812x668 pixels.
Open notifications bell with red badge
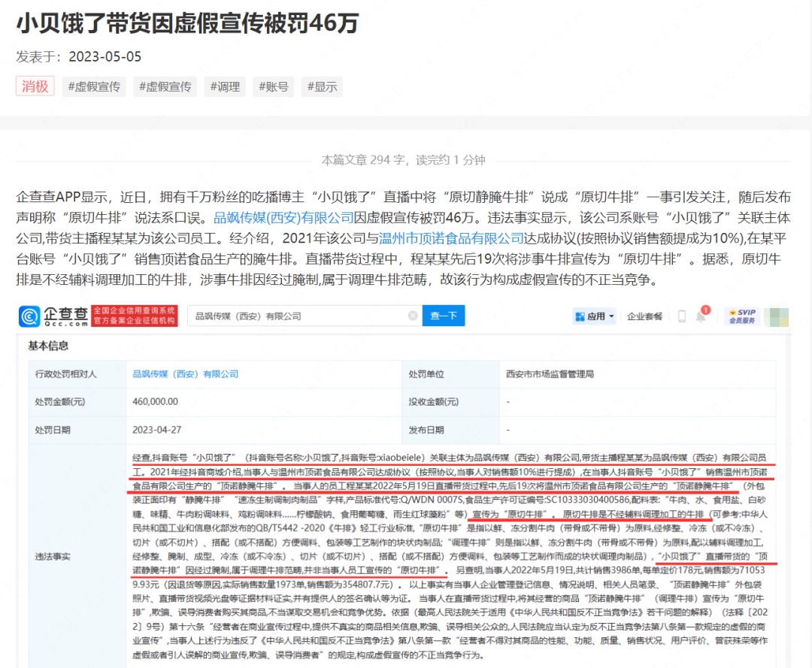(701, 315)
